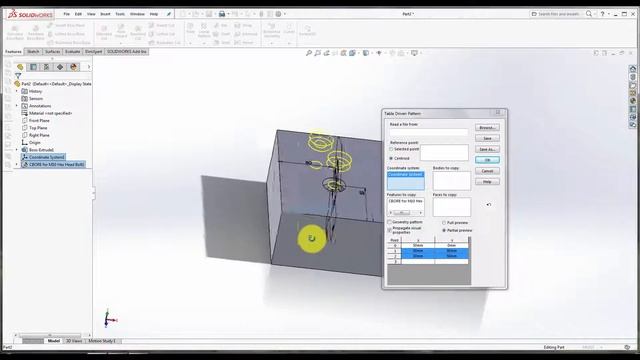
Task: Click the 'Read a file from' path field
Action: coord(429,132)
